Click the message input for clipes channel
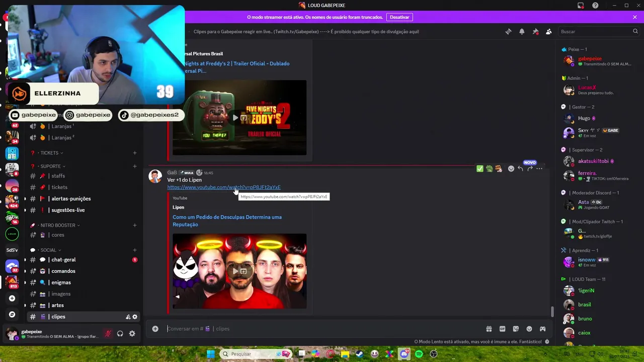Screen dimensions: 644x362 point(322,329)
